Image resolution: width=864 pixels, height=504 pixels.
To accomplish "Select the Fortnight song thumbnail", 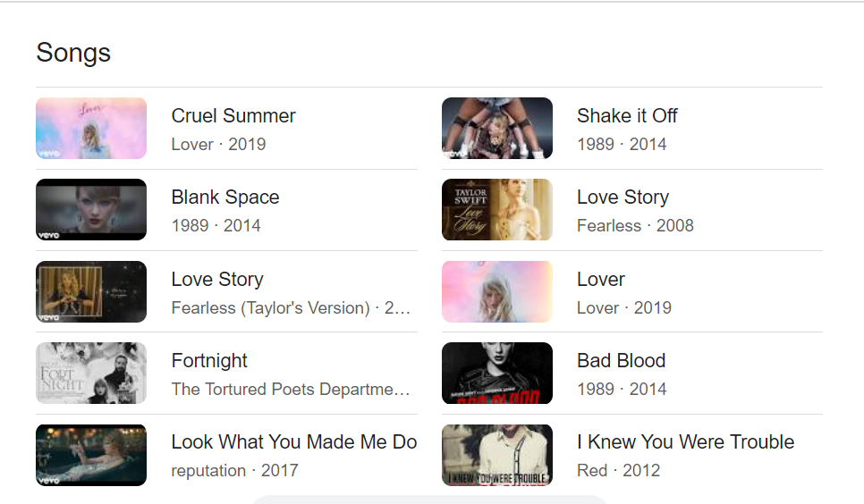I will pos(91,374).
